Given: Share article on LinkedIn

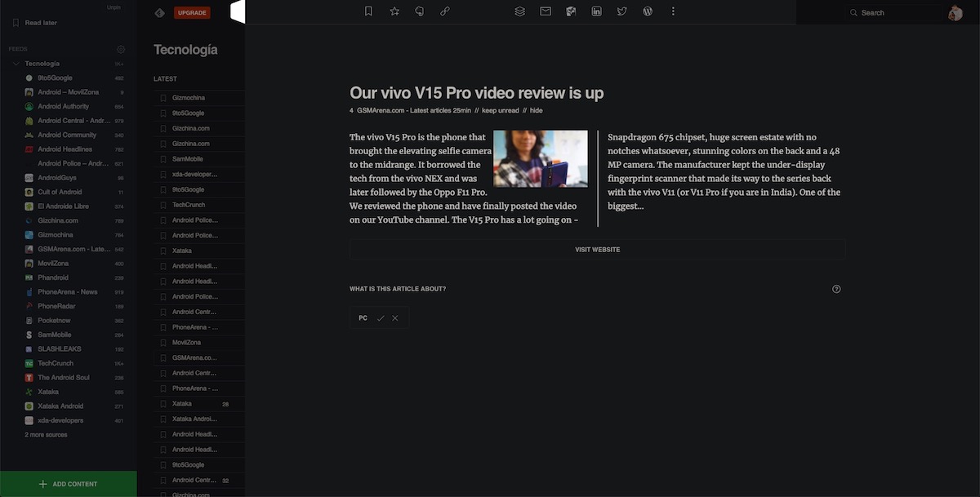Looking at the screenshot, I should pyautogui.click(x=596, y=11).
